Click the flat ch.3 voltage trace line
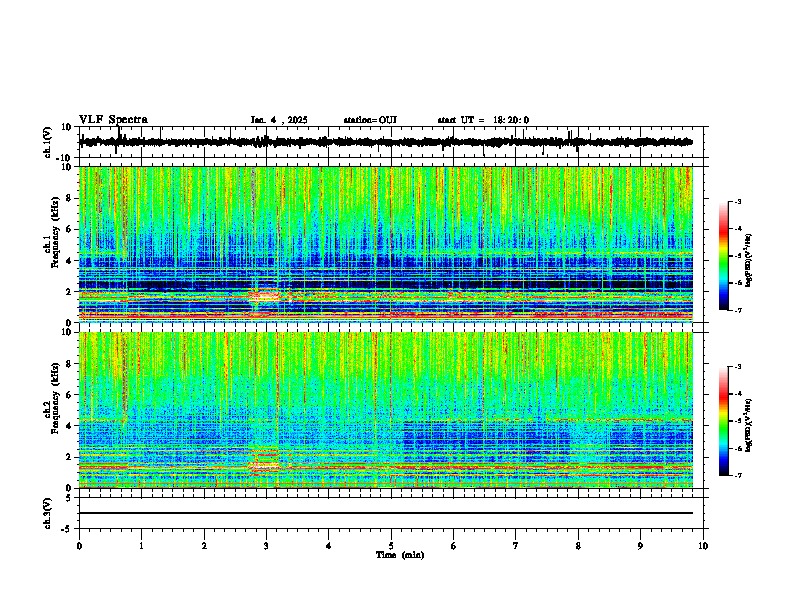 click(x=386, y=513)
